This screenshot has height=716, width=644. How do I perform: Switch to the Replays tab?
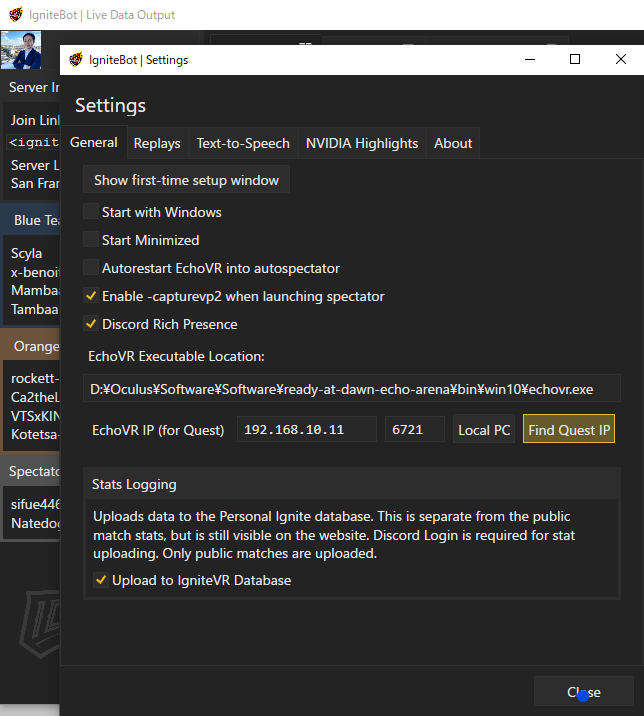pyautogui.click(x=157, y=143)
